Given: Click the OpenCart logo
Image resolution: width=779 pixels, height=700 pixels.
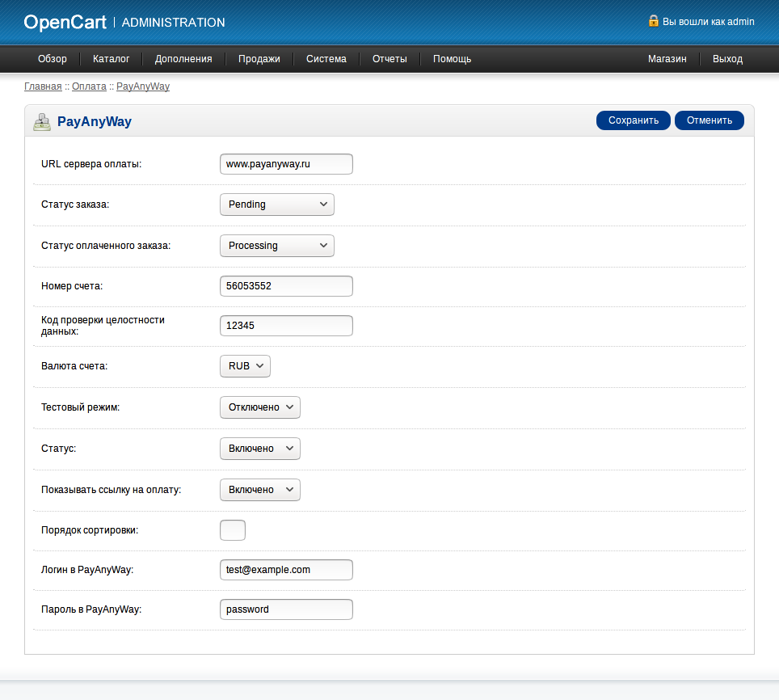Looking at the screenshot, I should [x=65, y=23].
